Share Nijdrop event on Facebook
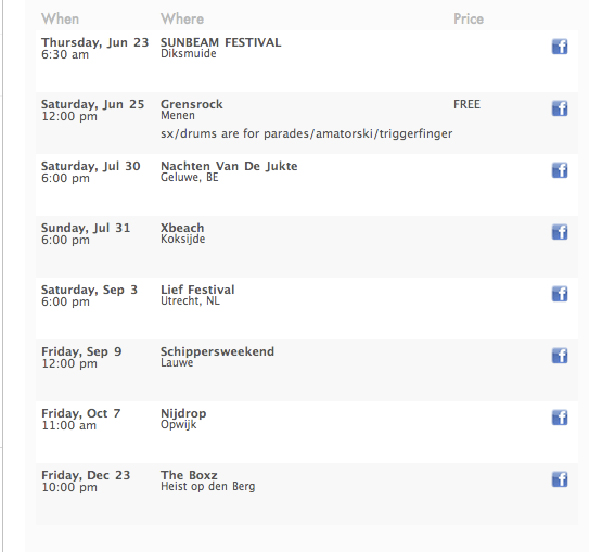The image size is (589, 552). 559,418
